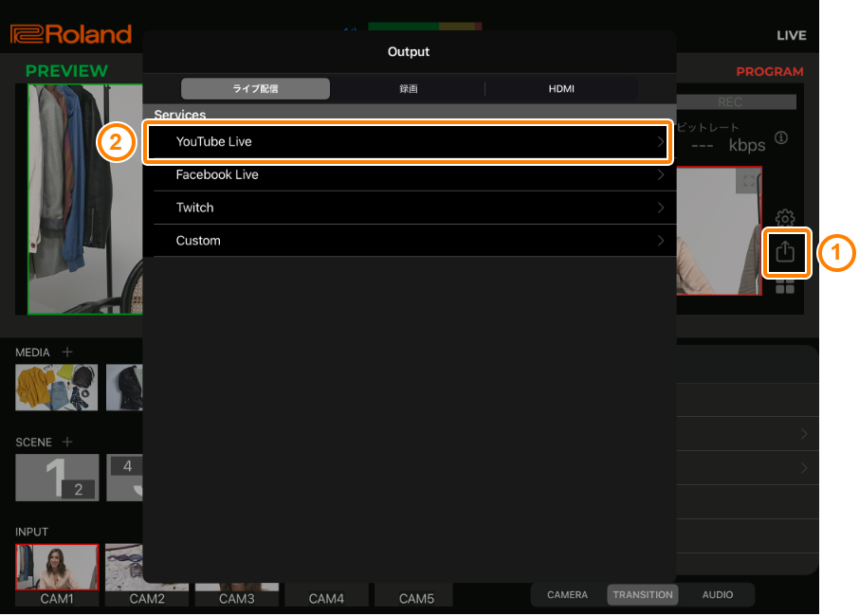Select the scene thumbnail numbered 4

(x=124, y=478)
